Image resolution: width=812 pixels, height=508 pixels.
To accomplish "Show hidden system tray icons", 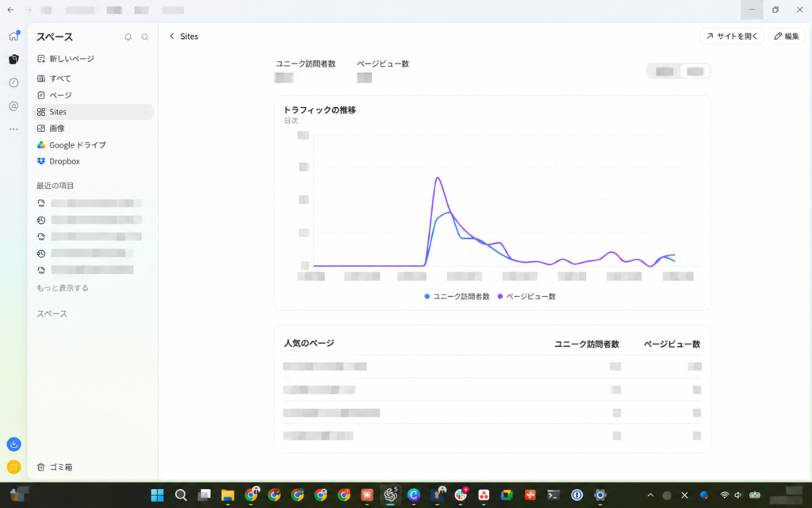I will 650,495.
